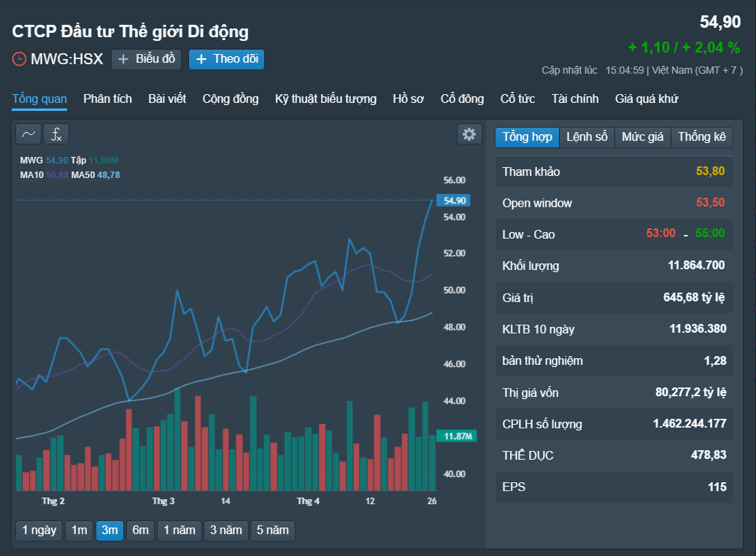Set chart range to 3m
Viewport: 756px width, 556px height.
[109, 530]
